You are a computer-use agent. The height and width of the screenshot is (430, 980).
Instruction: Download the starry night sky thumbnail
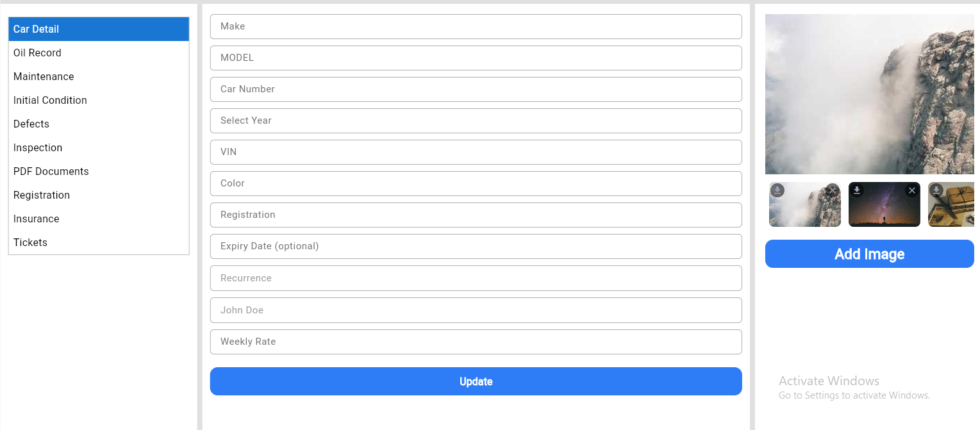[857, 190]
